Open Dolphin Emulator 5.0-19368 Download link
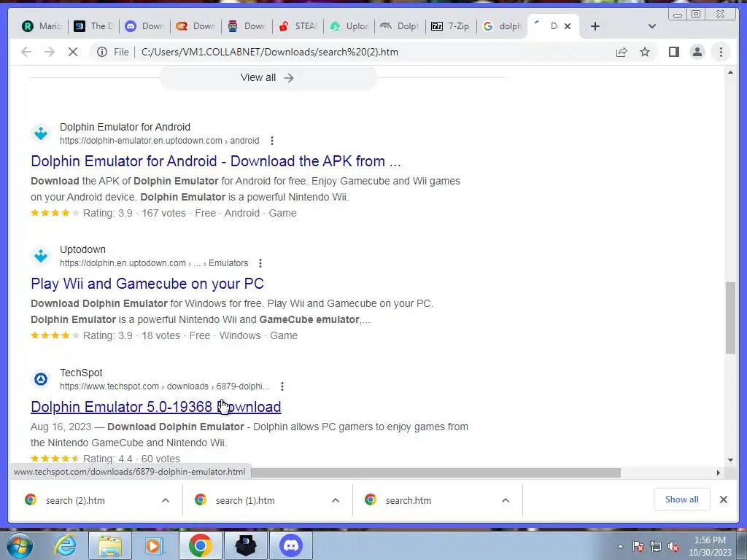This screenshot has height=560, width=747. pos(156,407)
